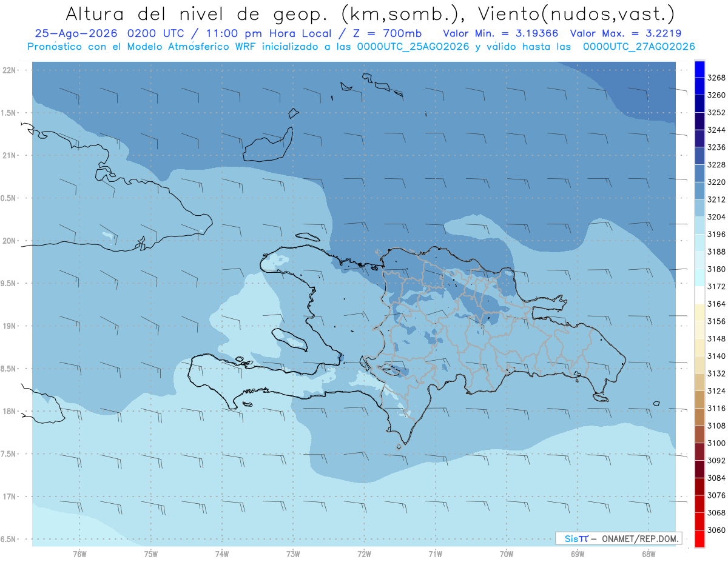Click the 'Pronostico con el Modelo Atmosferico WRF' line
Screen dimensions: 728x562
click(143, 47)
